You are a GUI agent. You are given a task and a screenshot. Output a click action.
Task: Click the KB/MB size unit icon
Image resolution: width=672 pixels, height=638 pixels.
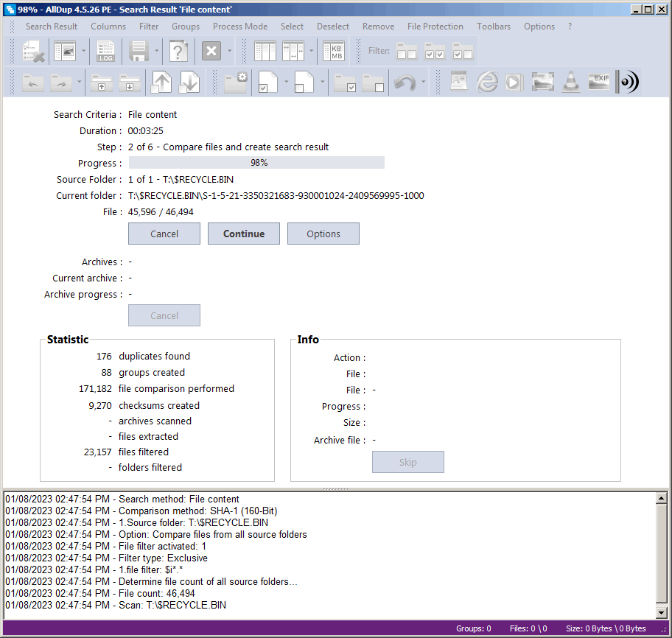coord(336,52)
